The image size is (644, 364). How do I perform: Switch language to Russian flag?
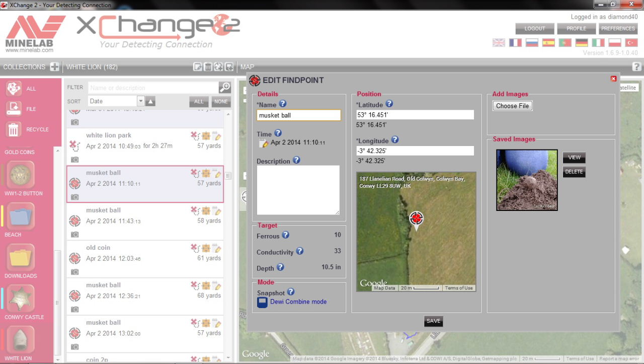pyautogui.click(x=532, y=43)
